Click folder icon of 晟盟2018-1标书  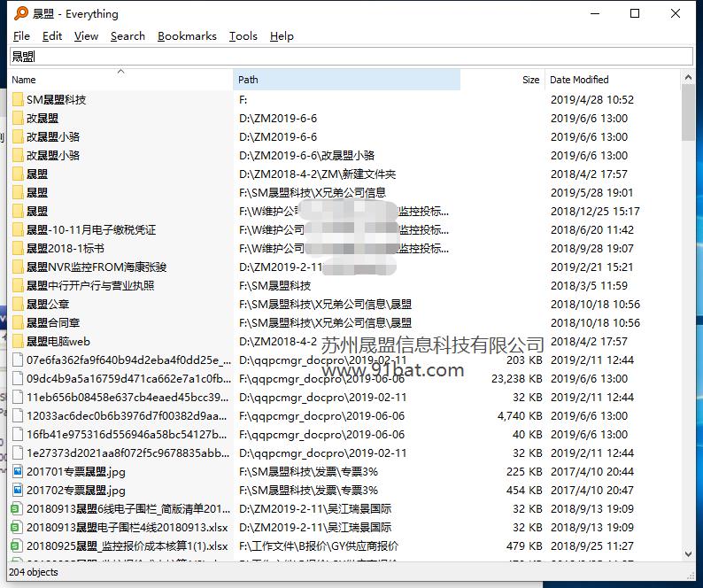point(18,249)
